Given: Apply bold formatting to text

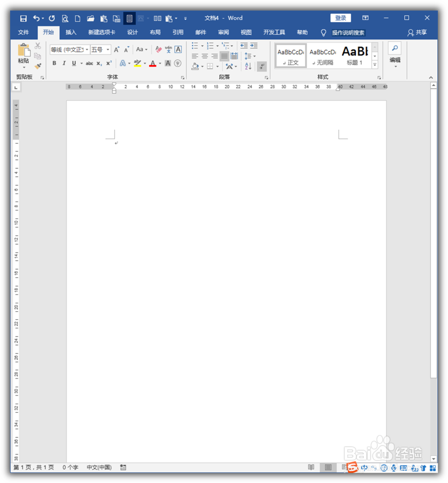Looking at the screenshot, I should [54, 63].
